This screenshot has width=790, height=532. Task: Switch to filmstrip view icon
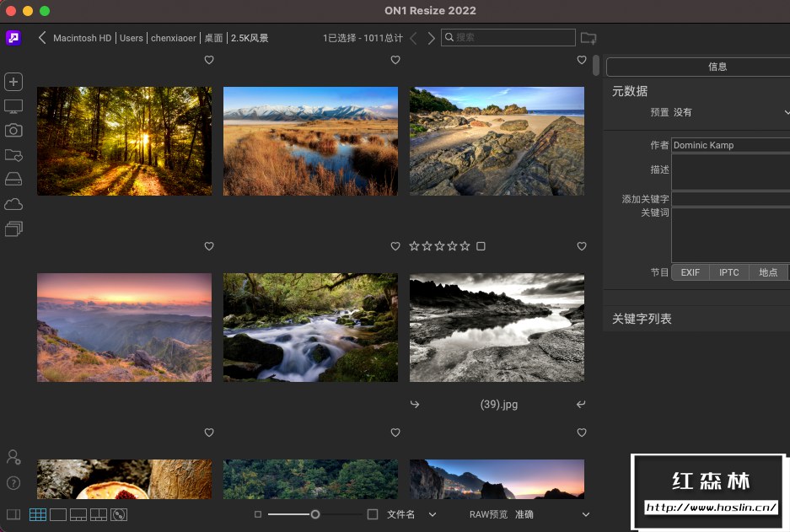[78, 514]
